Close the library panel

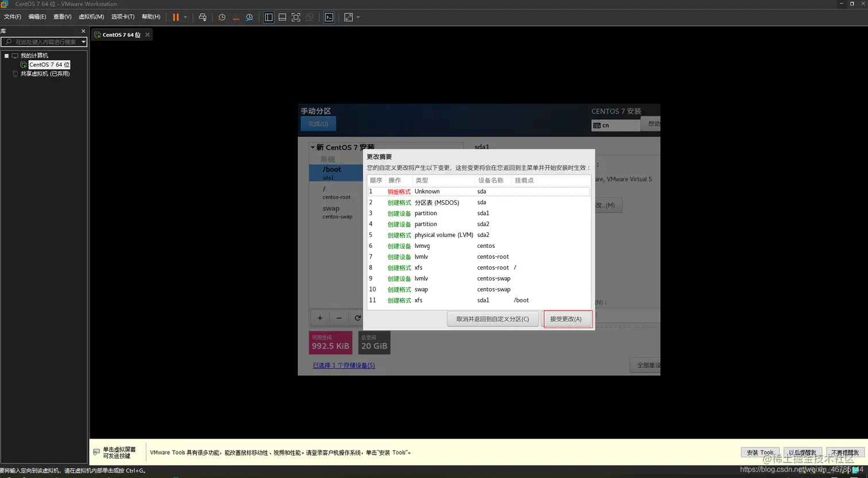[x=83, y=31]
